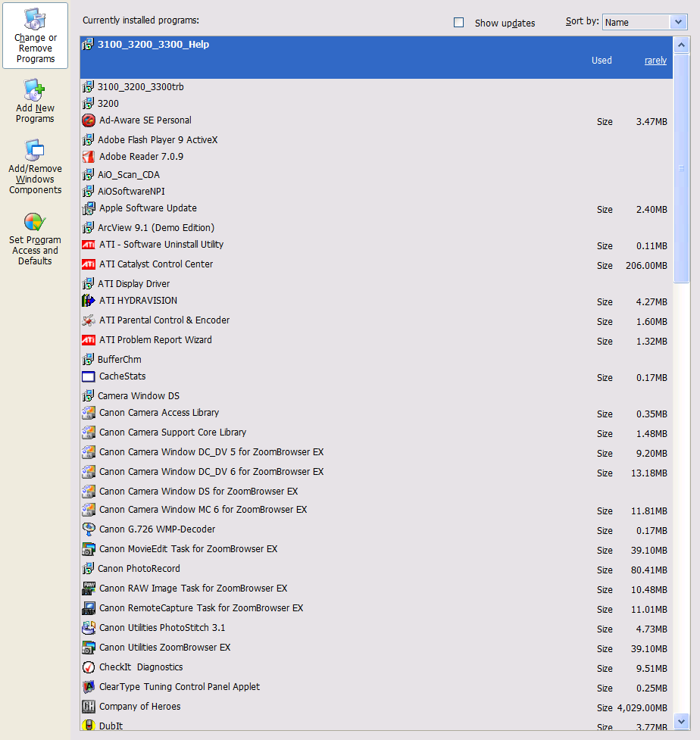Select Canon Camera Window DC_DV 6 entry
The width and height of the screenshot is (700, 740).
pyautogui.click(x=377, y=472)
